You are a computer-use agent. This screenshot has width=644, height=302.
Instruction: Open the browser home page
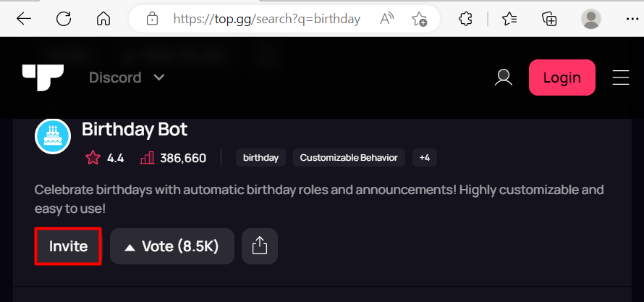[x=103, y=19]
